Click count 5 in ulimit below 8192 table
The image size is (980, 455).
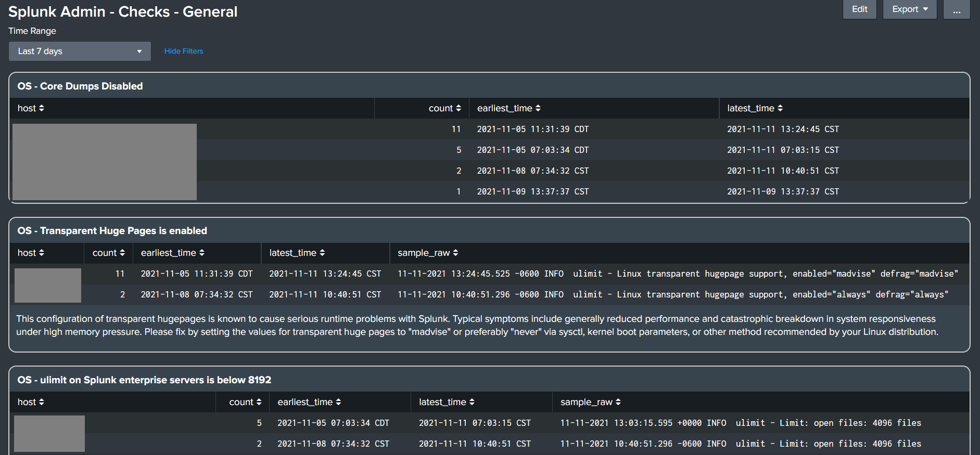[259, 423]
